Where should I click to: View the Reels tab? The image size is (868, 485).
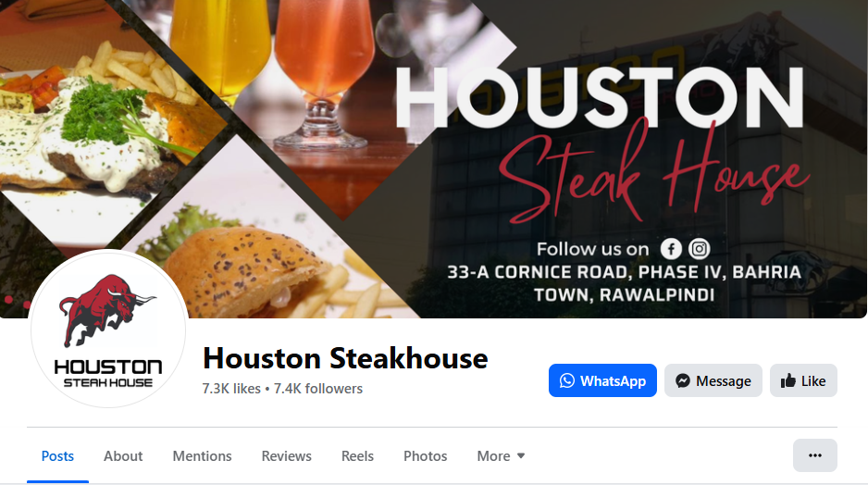pos(357,455)
